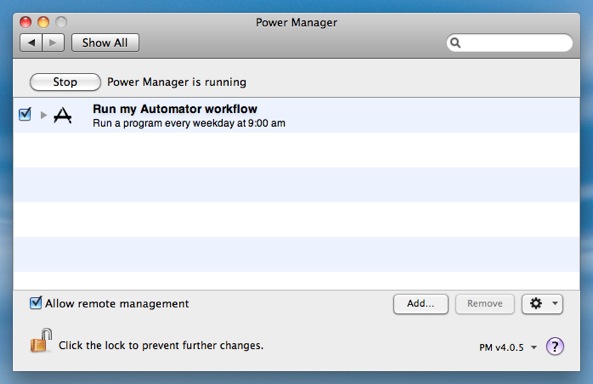Open the gear action menu
593x384 pixels.
coord(542,304)
